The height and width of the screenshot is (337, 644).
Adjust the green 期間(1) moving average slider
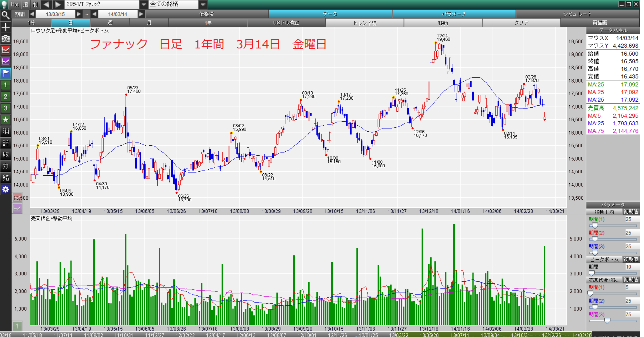595,225
